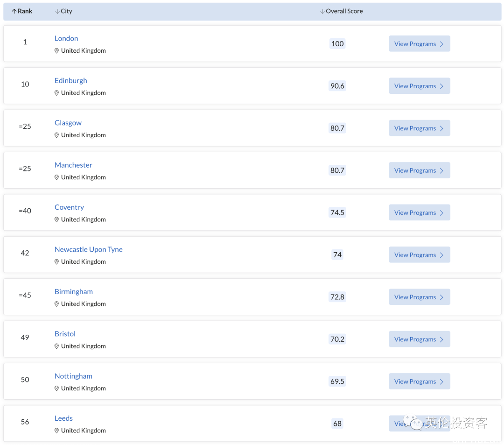This screenshot has width=504, height=445.
Task: Click the location pin icon under London
Action: [x=56, y=51]
